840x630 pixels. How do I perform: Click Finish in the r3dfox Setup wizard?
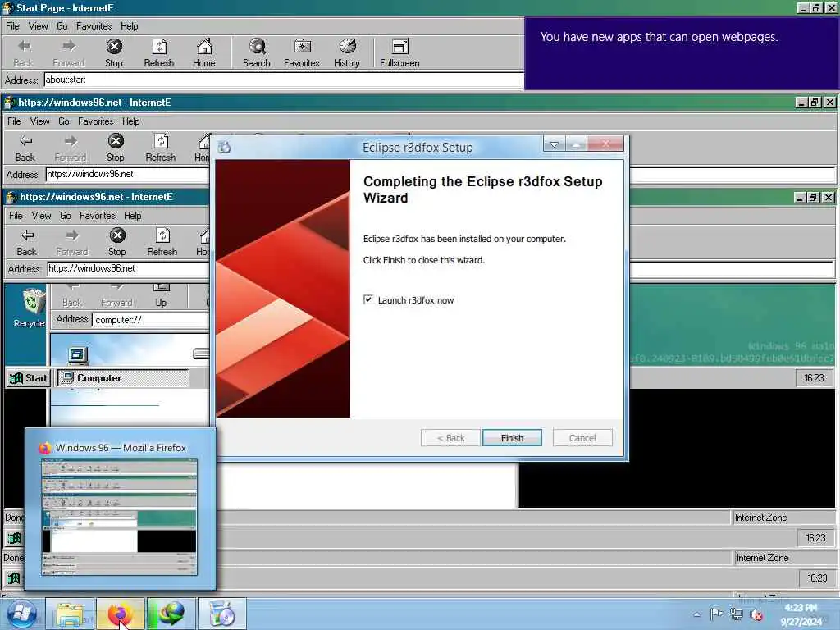512,438
